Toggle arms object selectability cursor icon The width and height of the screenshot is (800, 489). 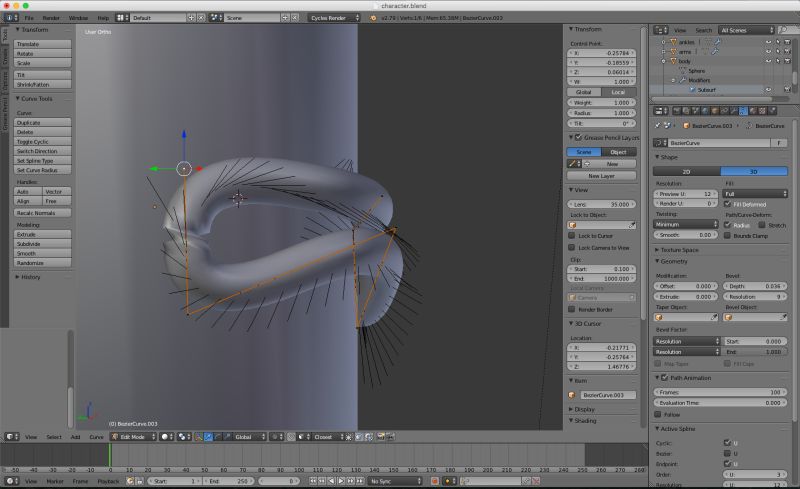point(778,52)
